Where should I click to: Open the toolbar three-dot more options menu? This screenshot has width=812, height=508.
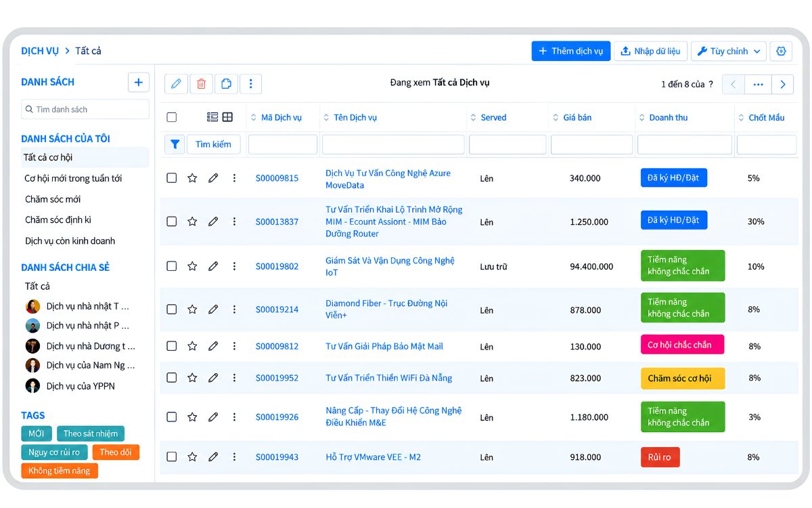tap(250, 83)
